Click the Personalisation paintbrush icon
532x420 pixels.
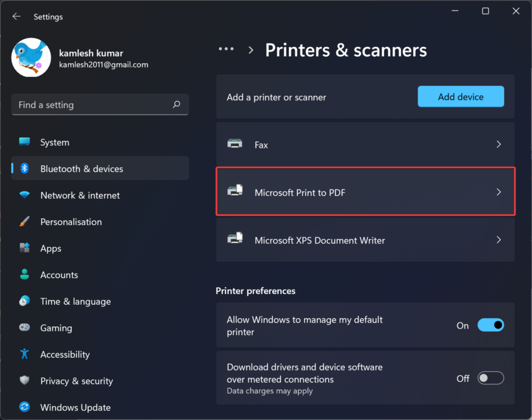coord(24,221)
